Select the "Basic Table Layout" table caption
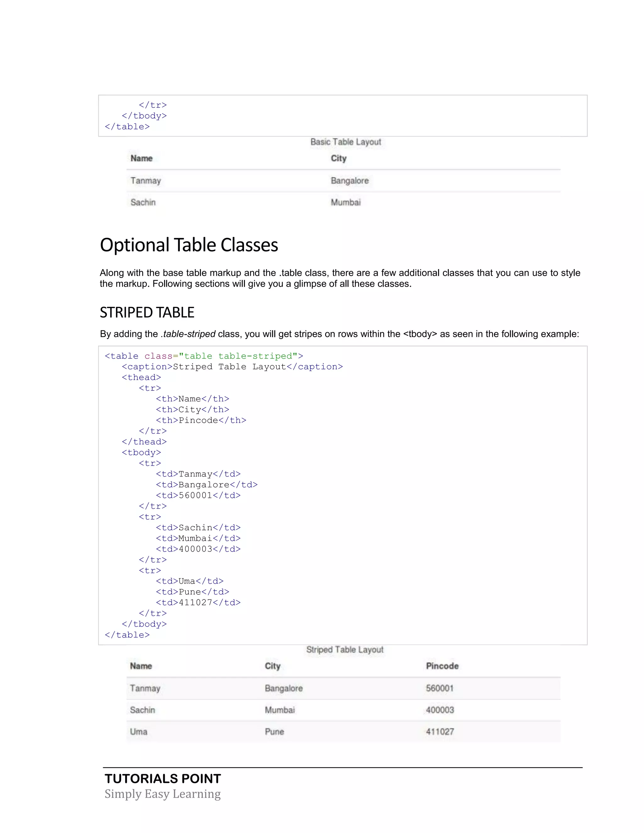This screenshot has height=833, width=644. (346, 142)
